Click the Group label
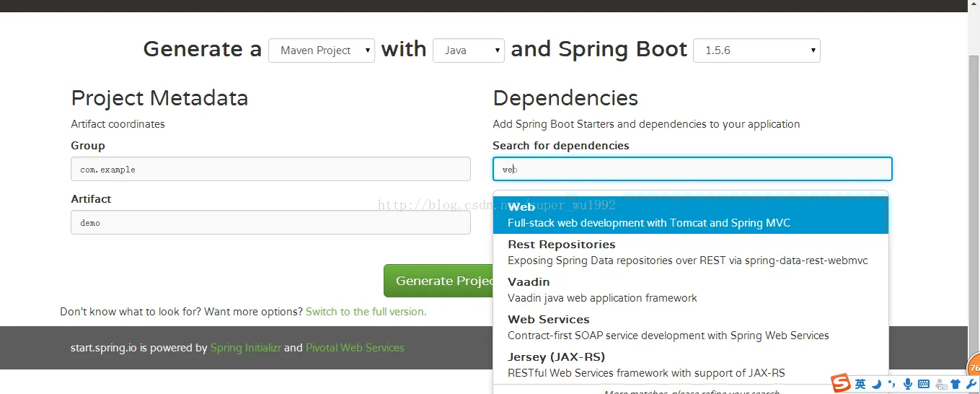The width and height of the screenshot is (980, 394). click(x=88, y=146)
